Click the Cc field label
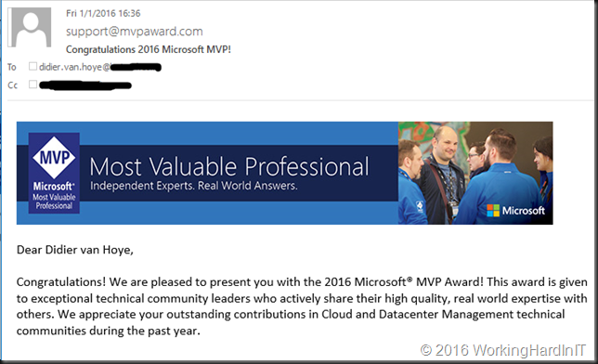 tap(13, 85)
